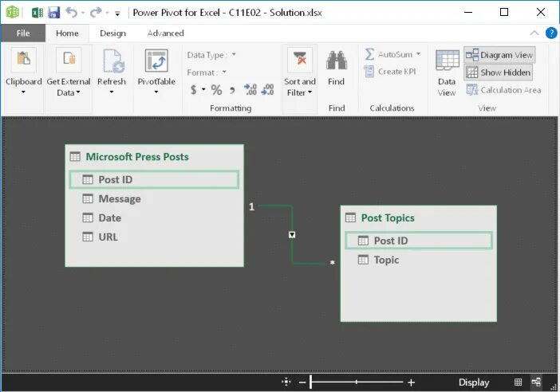Image resolution: width=560 pixels, height=392 pixels.
Task: Increase decimal places
Action: [x=250, y=89]
